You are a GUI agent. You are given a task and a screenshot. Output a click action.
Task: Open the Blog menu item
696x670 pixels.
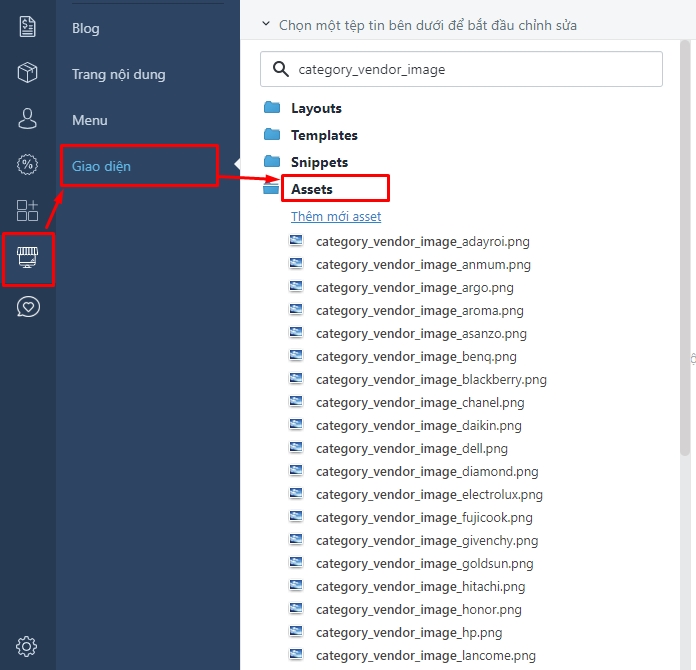86,28
